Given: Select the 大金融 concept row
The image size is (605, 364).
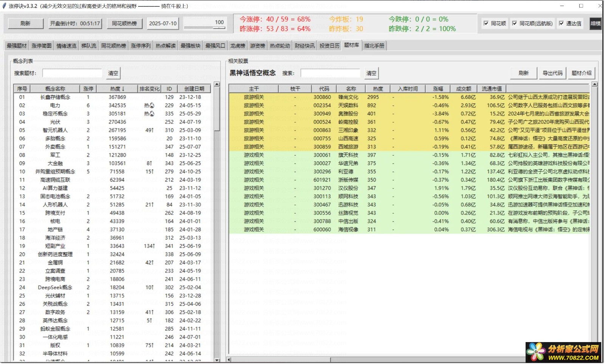Looking at the screenshot, I should [113, 163].
